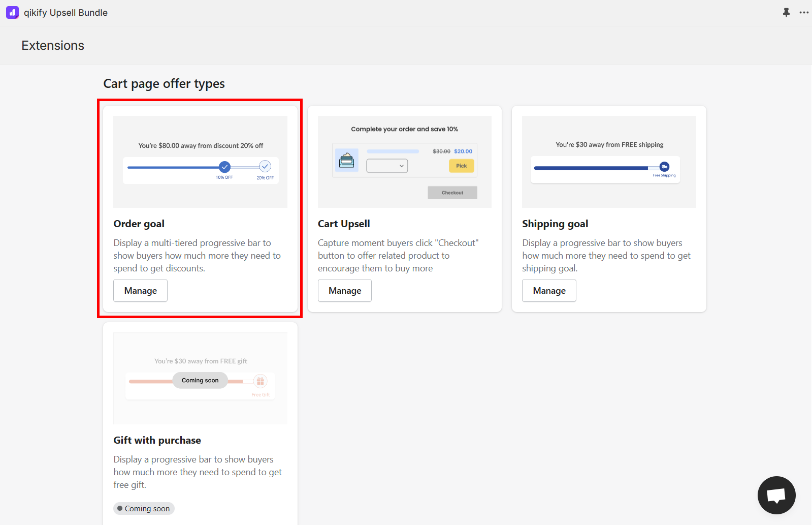812x525 pixels.
Task: Click the 10% OFF checkmark in Order goal preview
Action: tap(224, 167)
